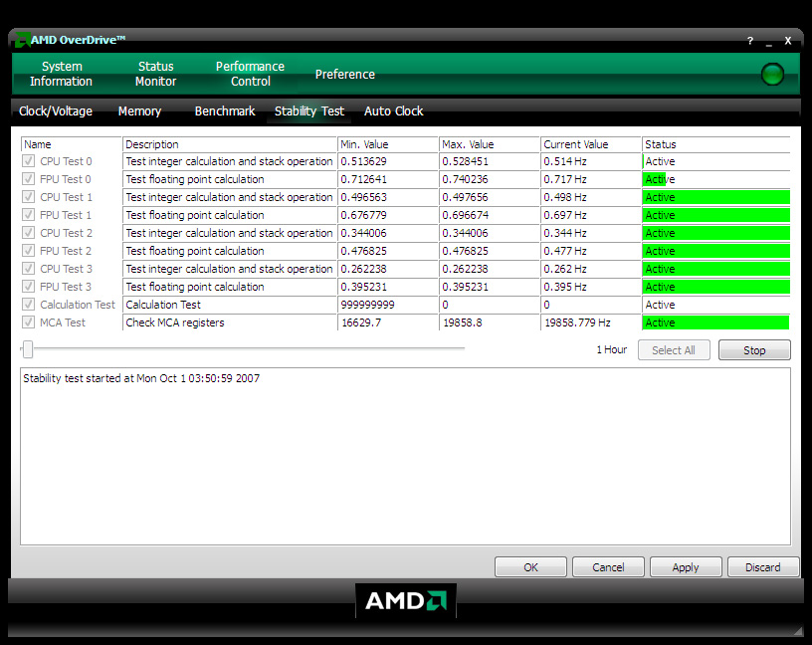The height and width of the screenshot is (645, 812).
Task: Toggle the CPU Test 0 checkbox
Action: tap(29, 161)
